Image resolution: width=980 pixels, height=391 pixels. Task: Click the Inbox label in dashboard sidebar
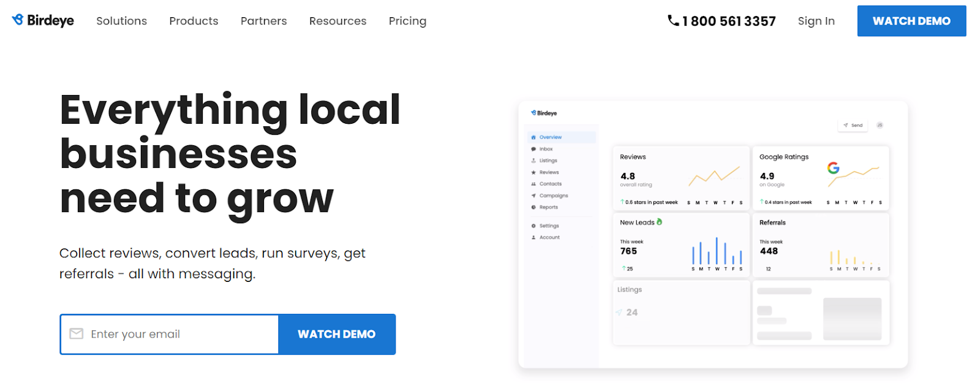(x=546, y=149)
